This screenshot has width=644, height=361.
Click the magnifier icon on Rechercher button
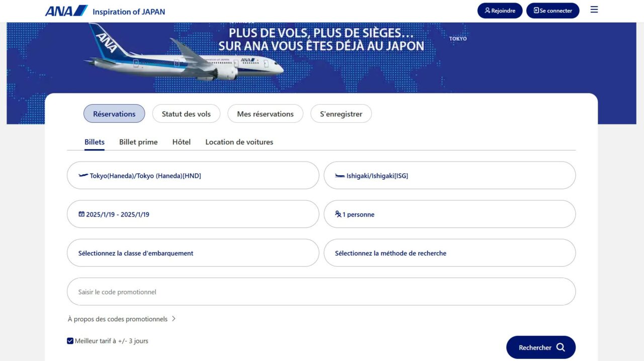pos(560,347)
